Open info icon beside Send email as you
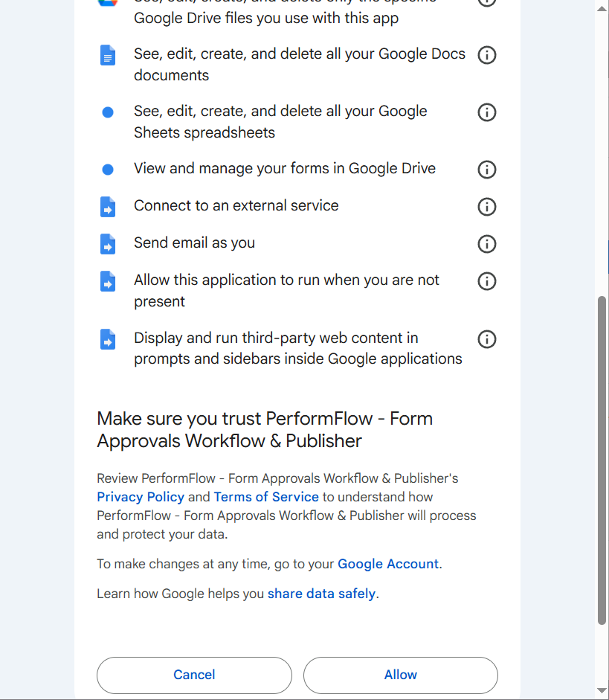The height and width of the screenshot is (700, 609). pyautogui.click(x=486, y=244)
